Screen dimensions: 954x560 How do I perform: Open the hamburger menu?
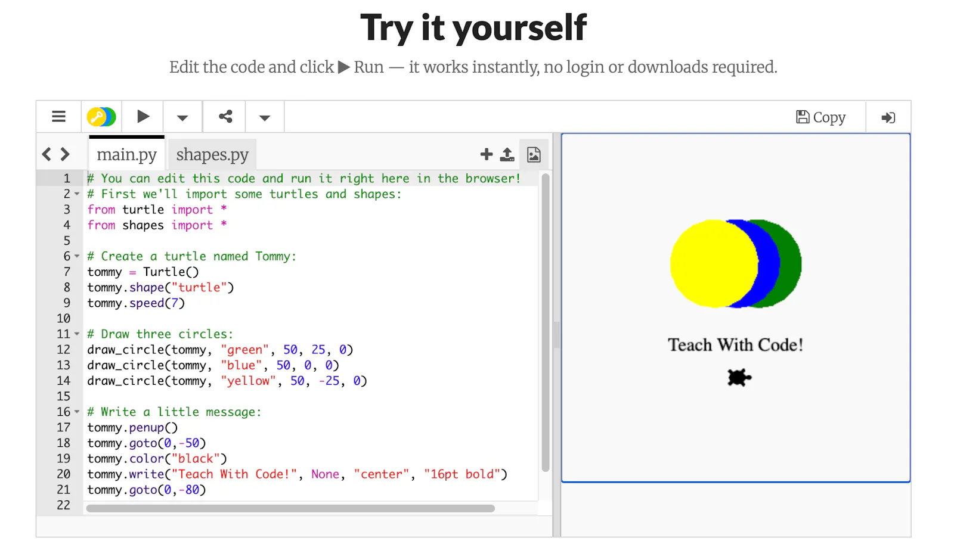coord(58,116)
